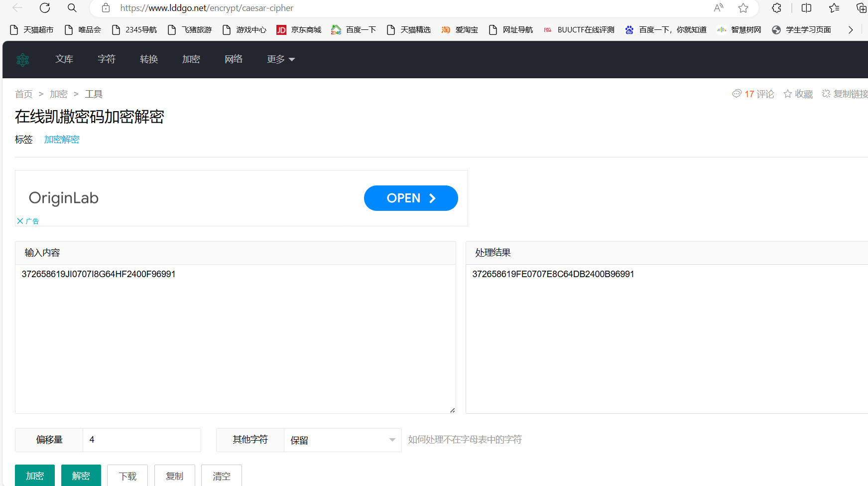Open 网络 nav menu

[x=234, y=59]
